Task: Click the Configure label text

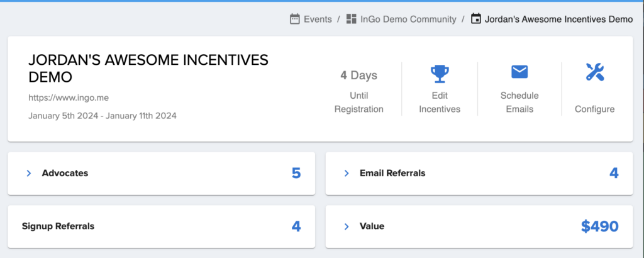Action: tap(594, 109)
